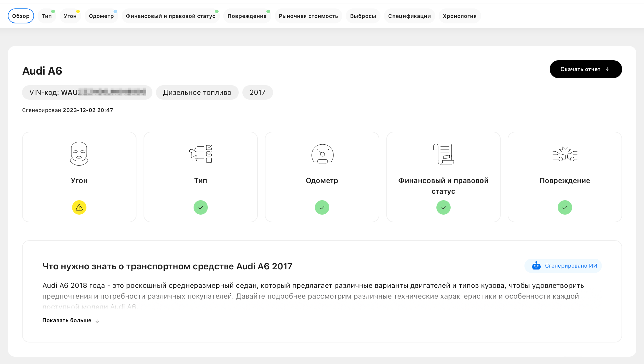Open the Хронология tab
Image resolution: width=644 pixels, height=364 pixels.
460,16
